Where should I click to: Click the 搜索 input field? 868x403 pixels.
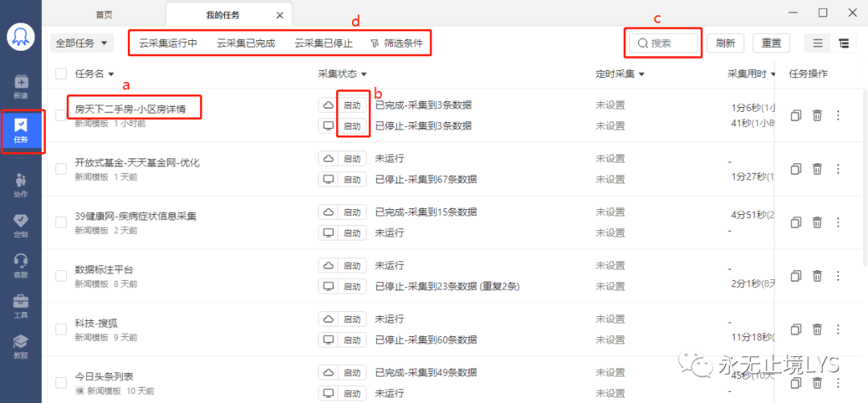tap(665, 43)
